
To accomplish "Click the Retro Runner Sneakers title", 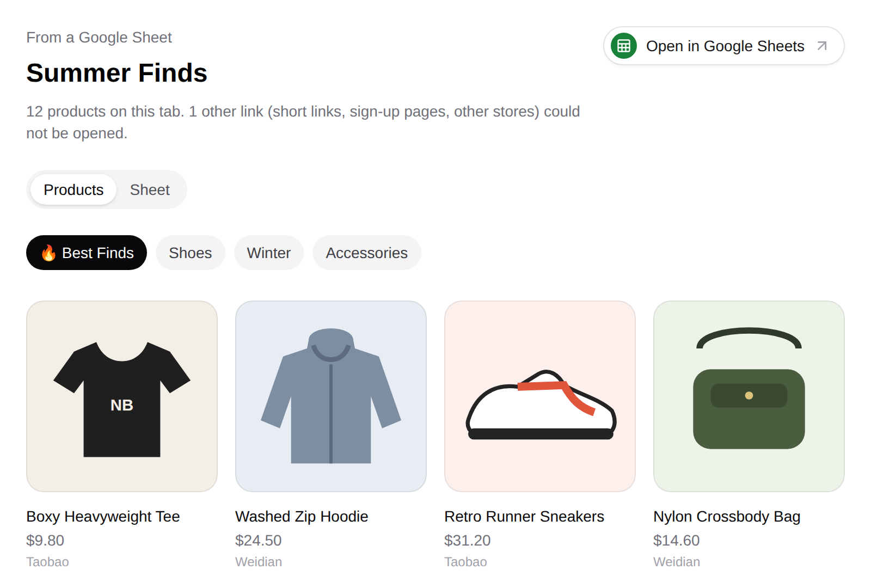I will click(524, 516).
